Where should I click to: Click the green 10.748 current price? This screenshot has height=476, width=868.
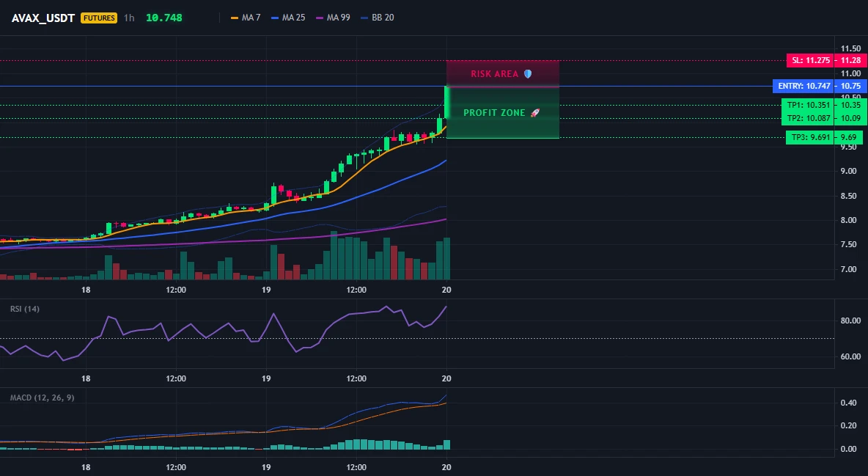point(164,18)
